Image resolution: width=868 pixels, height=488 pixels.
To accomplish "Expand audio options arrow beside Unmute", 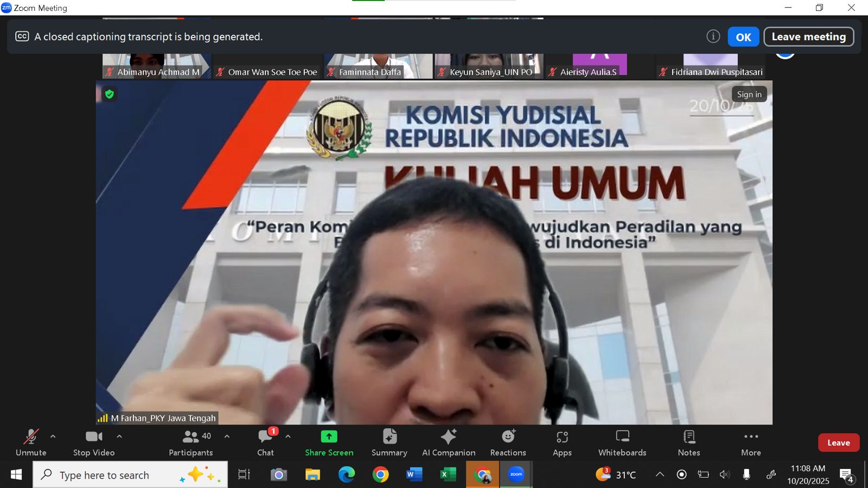I will tap(53, 436).
